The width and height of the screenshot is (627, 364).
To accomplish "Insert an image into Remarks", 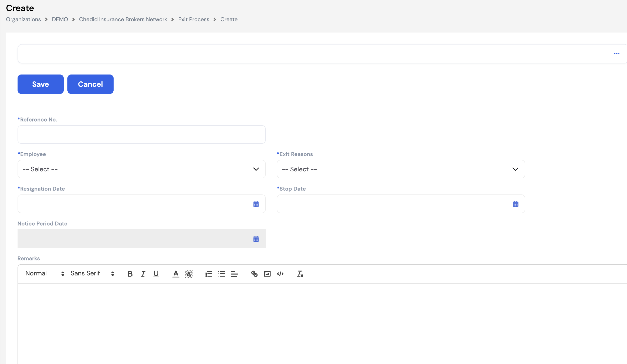I will [x=267, y=274].
